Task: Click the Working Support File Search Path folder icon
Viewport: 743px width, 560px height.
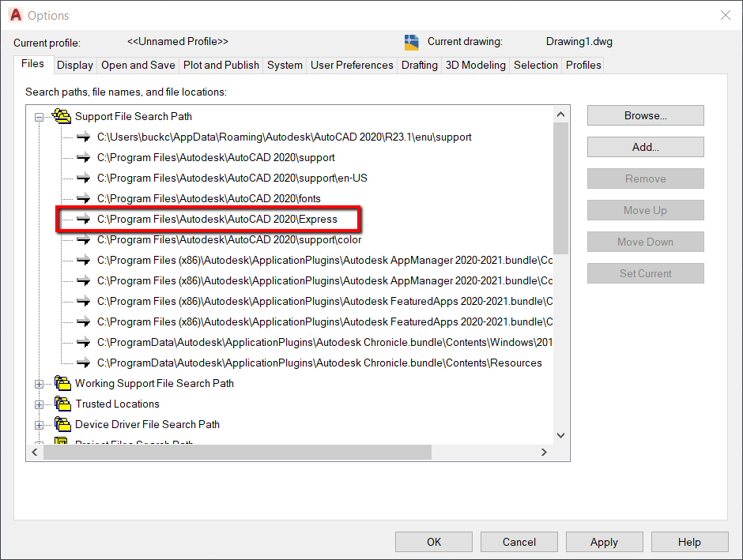Action: coord(62,383)
